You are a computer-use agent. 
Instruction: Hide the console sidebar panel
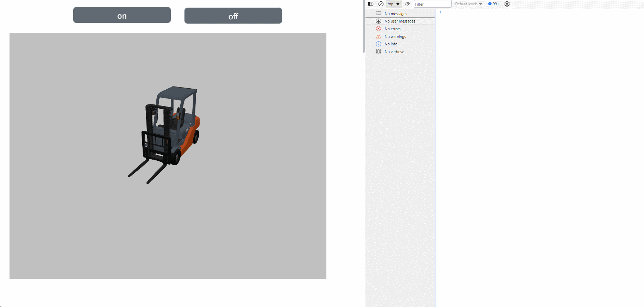point(371,4)
